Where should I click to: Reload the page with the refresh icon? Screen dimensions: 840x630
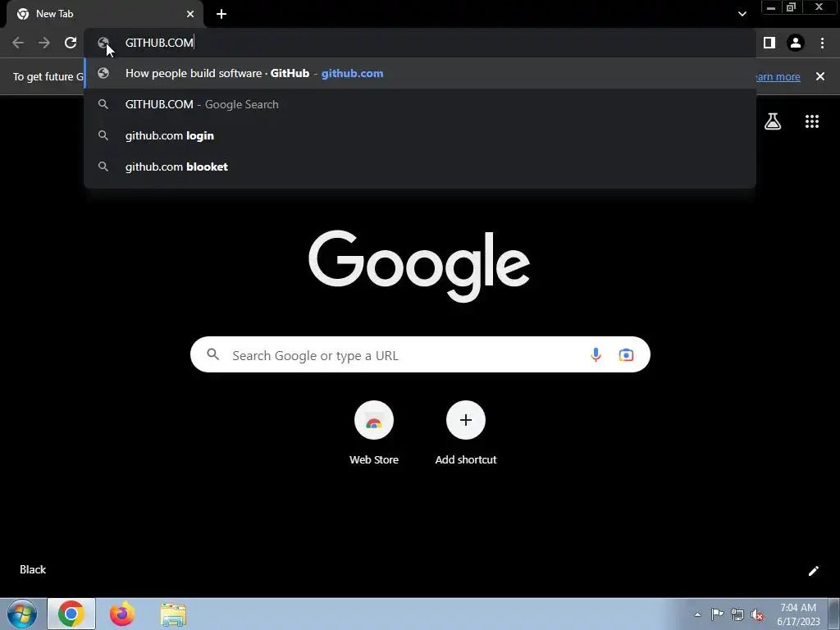(x=71, y=43)
